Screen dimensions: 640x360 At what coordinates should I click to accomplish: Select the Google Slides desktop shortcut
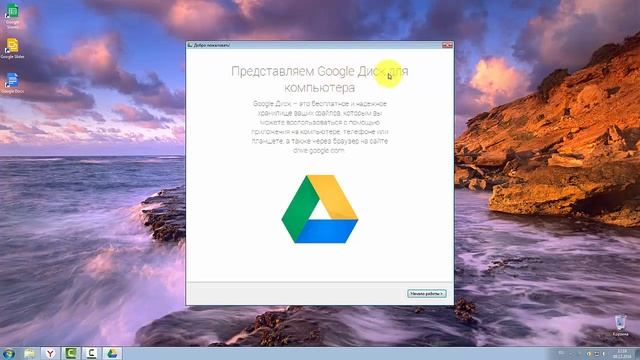pyautogui.click(x=12, y=49)
